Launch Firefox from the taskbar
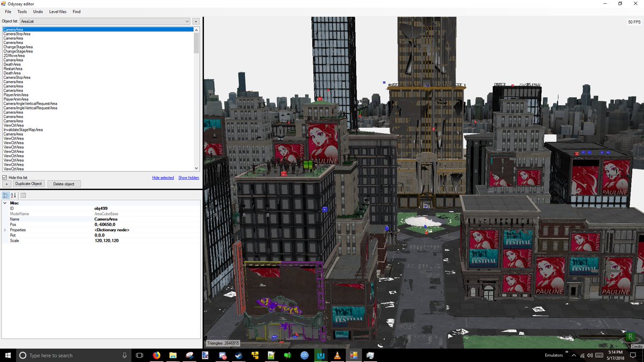The width and height of the screenshot is (644, 362). point(157,355)
